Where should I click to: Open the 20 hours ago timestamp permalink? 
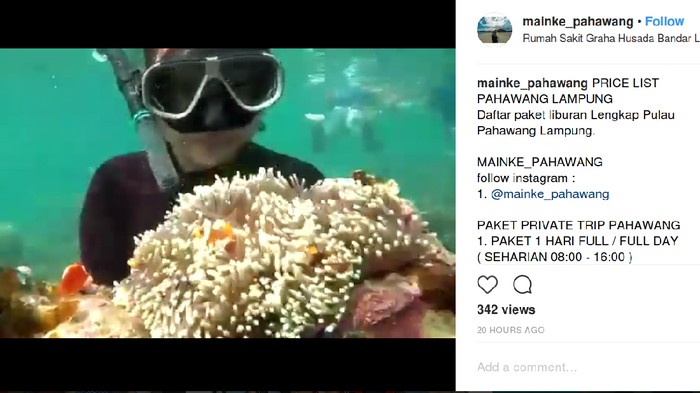(511, 330)
